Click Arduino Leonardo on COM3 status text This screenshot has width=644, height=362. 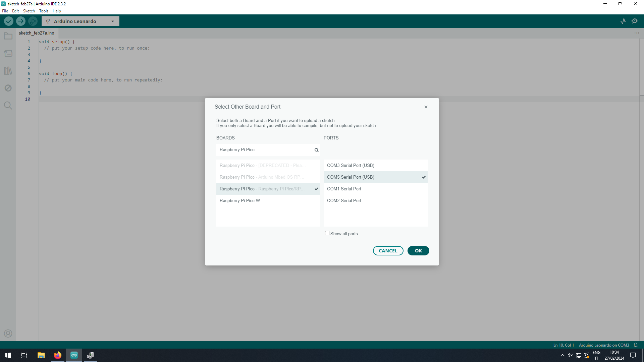pos(604,345)
